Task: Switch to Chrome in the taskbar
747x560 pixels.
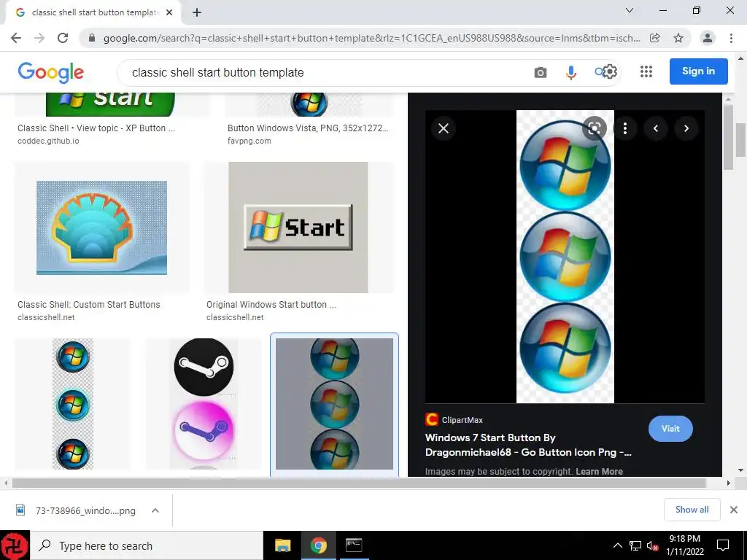Action: point(318,545)
